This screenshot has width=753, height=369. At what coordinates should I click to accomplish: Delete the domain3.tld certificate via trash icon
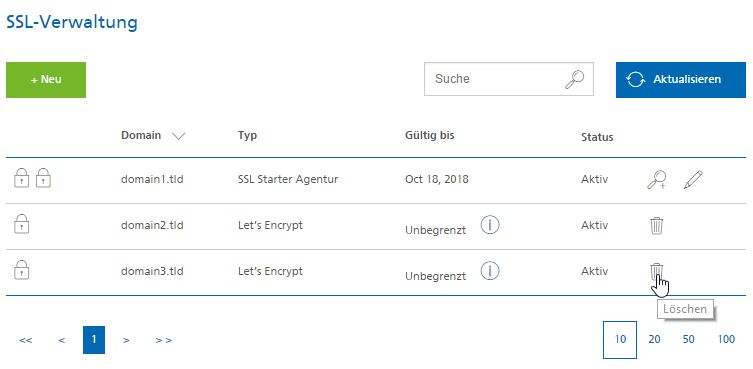[656, 271]
